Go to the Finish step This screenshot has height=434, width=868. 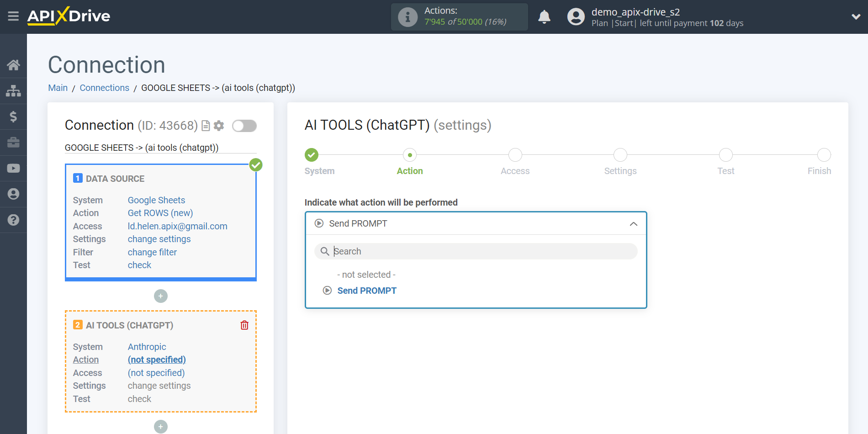[x=824, y=155]
